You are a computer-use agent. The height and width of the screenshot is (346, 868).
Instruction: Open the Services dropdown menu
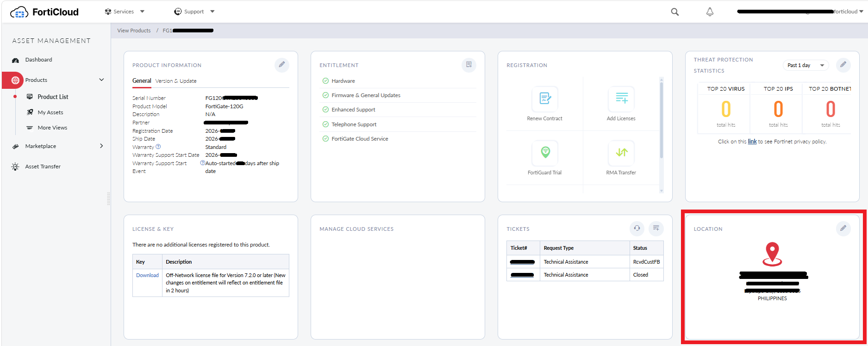point(125,12)
